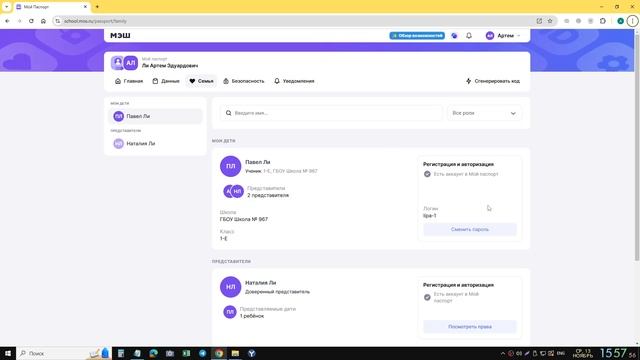Click Сменить пароль button

tap(470, 229)
